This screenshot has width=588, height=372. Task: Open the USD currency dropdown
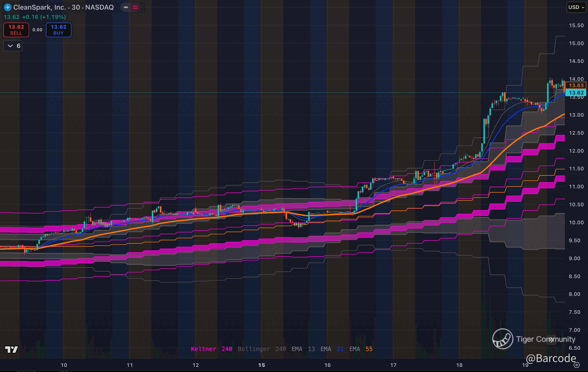click(x=576, y=7)
